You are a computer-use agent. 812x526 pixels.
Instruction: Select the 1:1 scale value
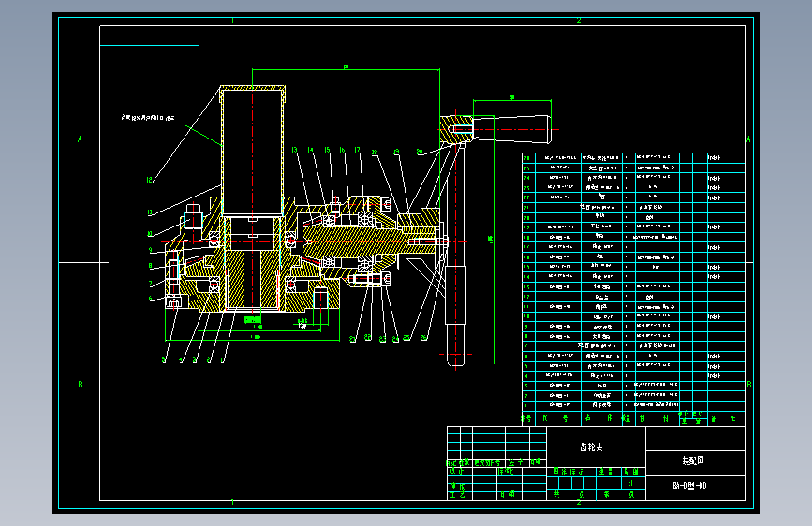point(629,483)
